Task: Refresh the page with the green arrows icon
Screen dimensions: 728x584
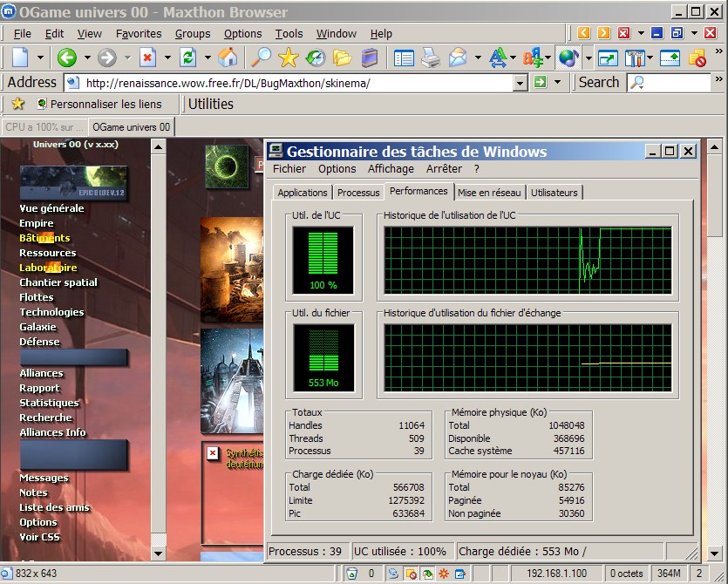Action: (188, 58)
